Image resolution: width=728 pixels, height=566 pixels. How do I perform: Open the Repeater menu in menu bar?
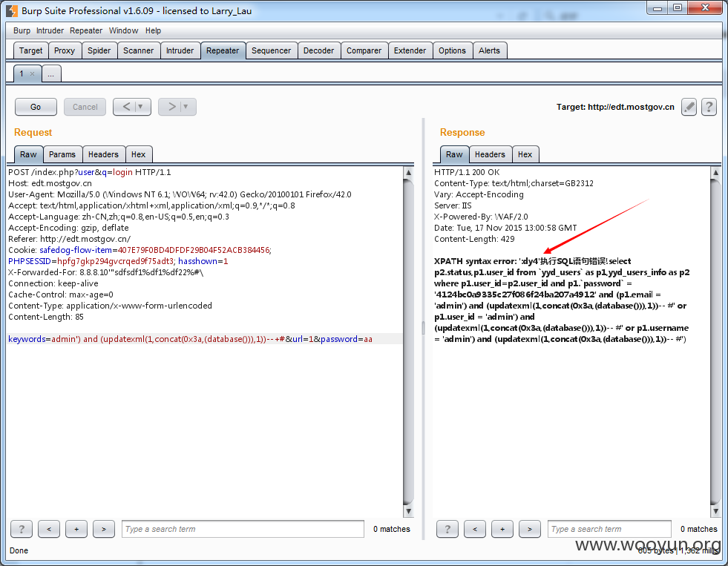click(x=86, y=30)
